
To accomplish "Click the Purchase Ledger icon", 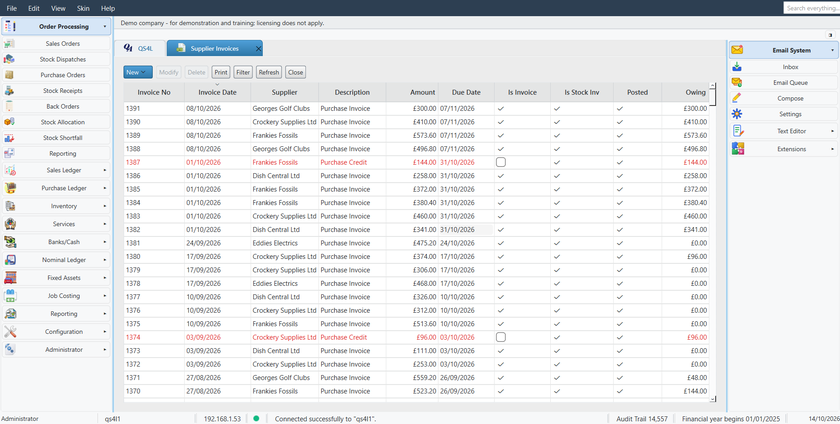I will (x=10, y=188).
